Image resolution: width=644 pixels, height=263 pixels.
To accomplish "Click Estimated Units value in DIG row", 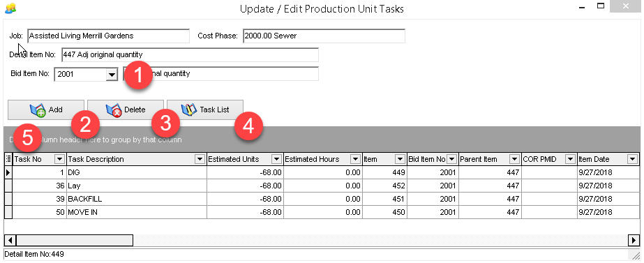I will (245, 172).
